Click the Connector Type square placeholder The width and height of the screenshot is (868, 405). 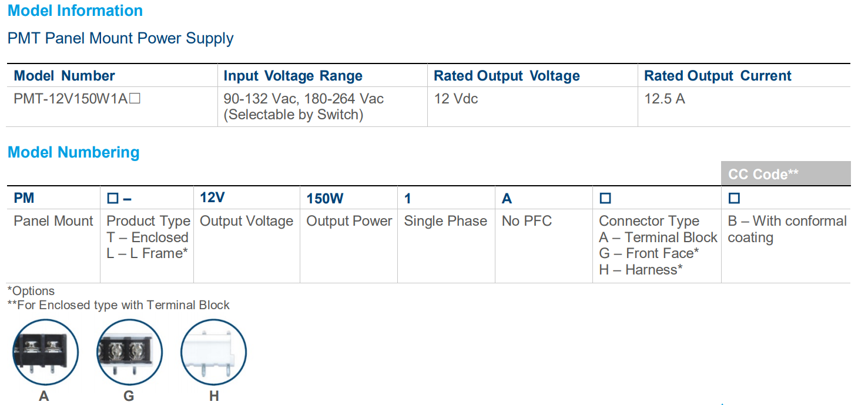605,199
